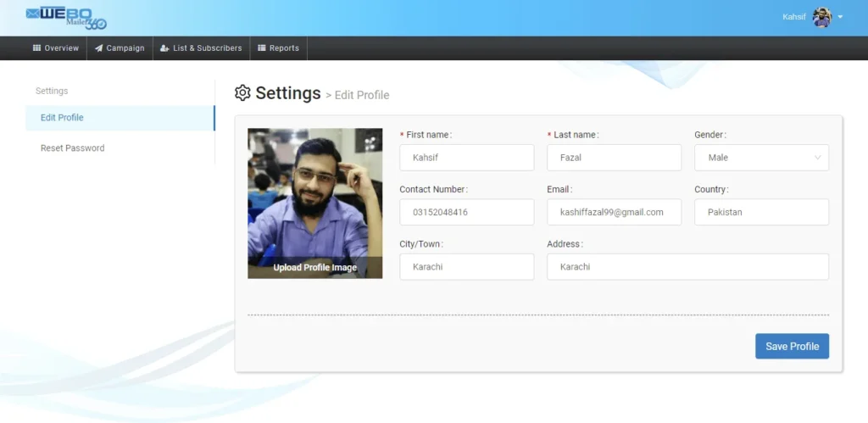Click into the Email field
The height and width of the screenshot is (423, 868).
614,212
